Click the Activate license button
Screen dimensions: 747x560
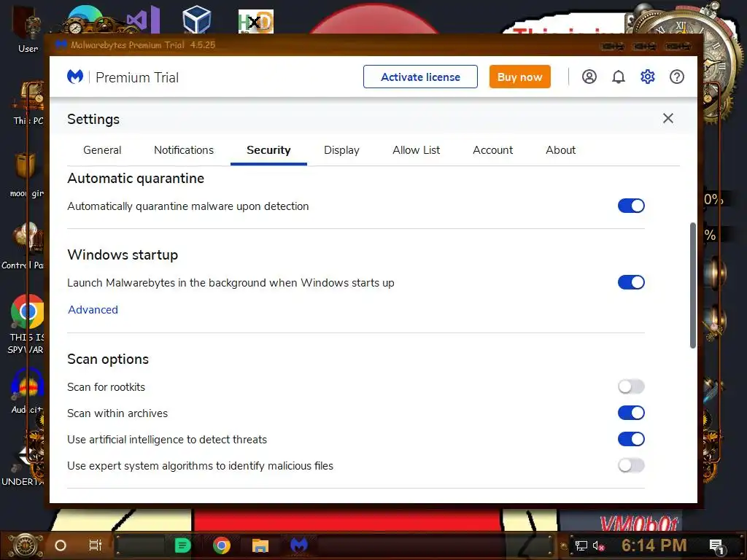coord(420,77)
